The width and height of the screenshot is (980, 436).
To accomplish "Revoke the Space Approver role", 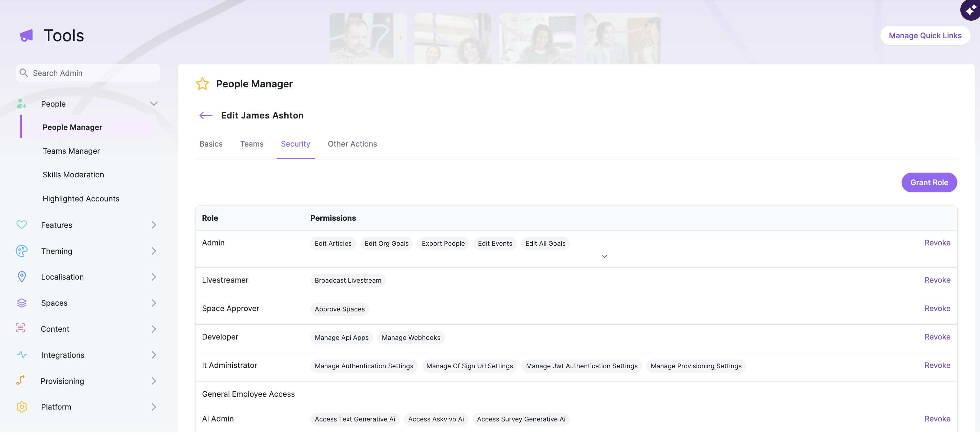I will click(x=937, y=309).
